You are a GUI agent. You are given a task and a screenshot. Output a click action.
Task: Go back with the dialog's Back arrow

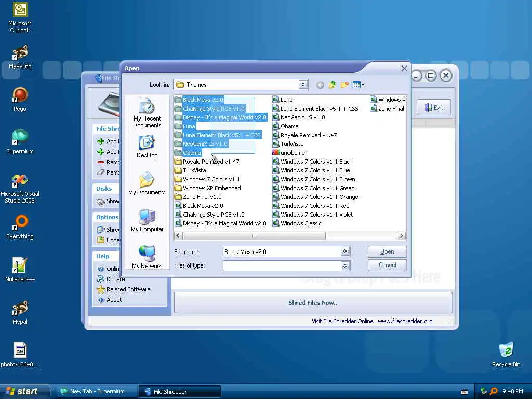(320, 85)
